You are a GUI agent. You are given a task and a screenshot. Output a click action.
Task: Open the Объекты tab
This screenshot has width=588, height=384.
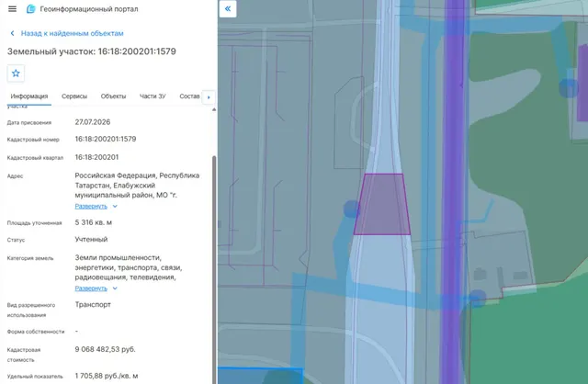(113, 96)
